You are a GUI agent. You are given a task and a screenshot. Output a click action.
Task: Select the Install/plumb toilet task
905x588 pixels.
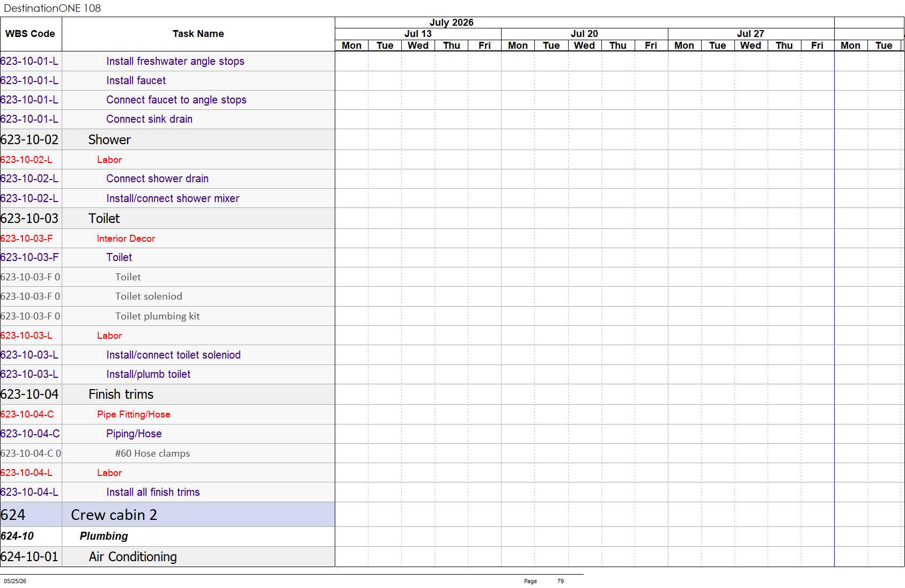(x=148, y=374)
